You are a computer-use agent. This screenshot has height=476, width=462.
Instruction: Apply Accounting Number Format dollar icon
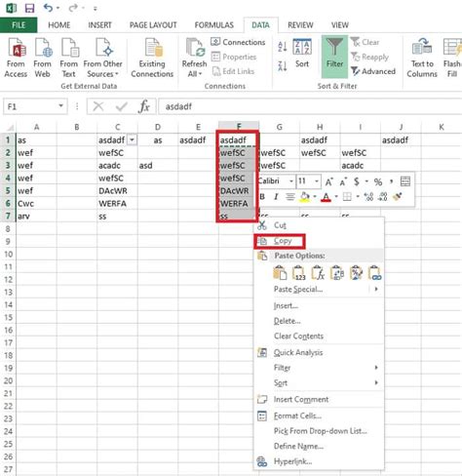[x=357, y=181]
